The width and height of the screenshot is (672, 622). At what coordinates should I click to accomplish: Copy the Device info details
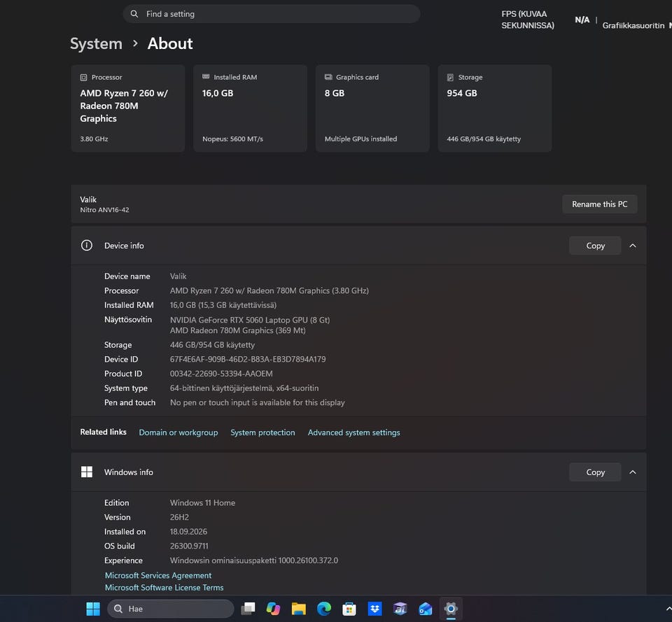[595, 246]
